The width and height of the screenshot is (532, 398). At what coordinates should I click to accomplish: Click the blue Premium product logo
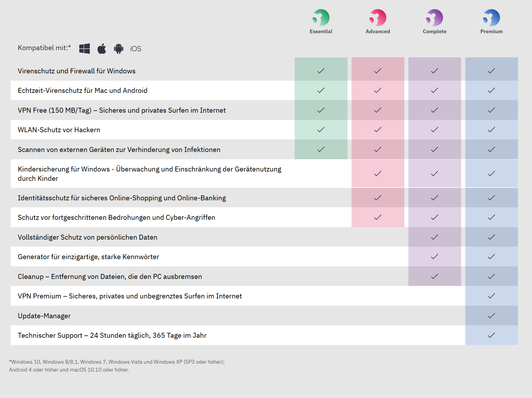(x=491, y=17)
